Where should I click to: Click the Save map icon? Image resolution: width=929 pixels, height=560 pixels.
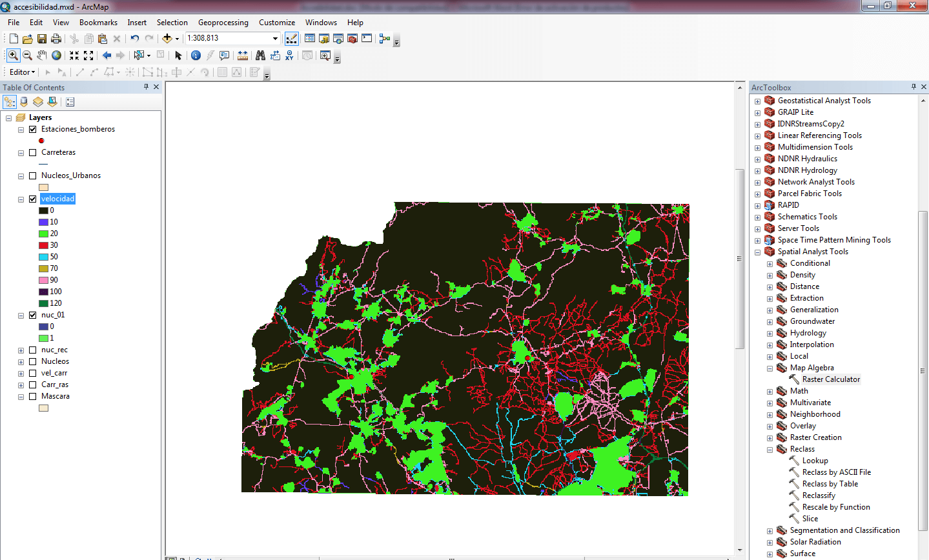[42, 39]
